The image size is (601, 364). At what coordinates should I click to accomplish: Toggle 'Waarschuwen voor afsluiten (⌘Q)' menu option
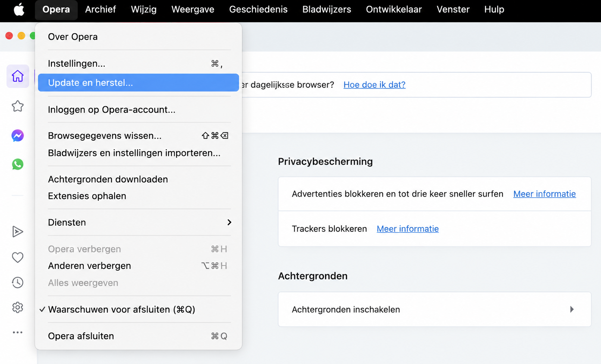[x=138, y=310]
